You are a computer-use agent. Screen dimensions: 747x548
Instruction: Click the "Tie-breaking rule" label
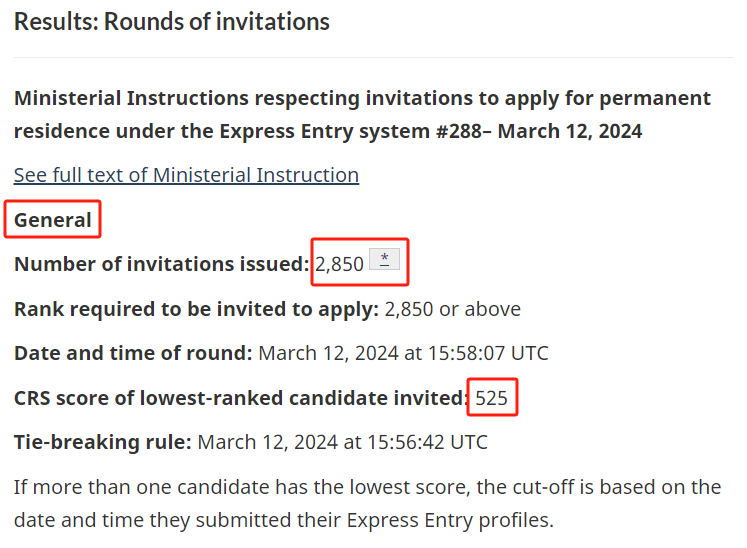tap(103, 442)
